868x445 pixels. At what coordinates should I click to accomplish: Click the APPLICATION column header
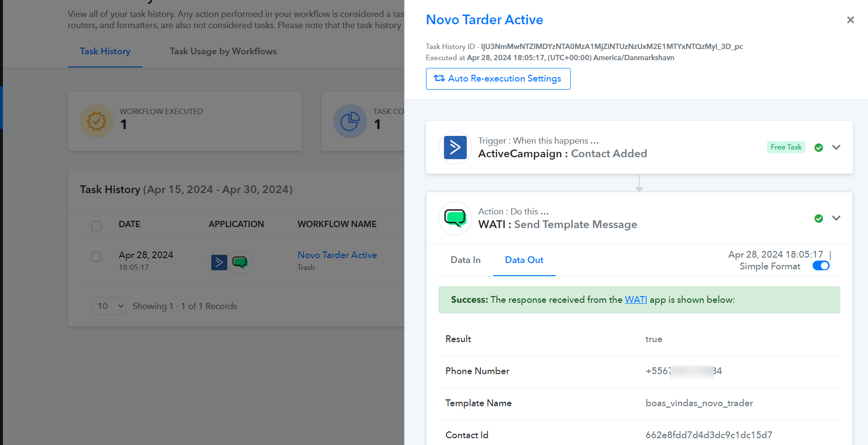tap(236, 224)
